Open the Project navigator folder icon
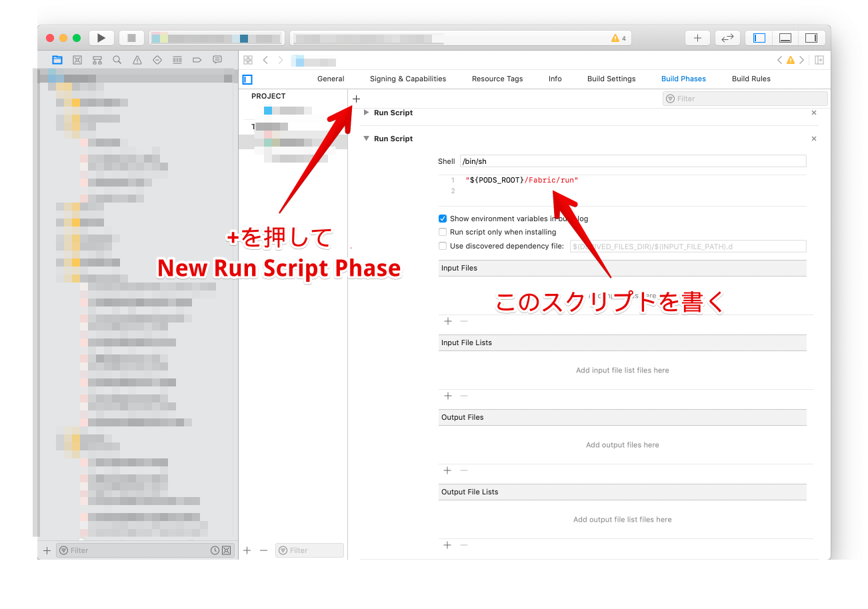 click(x=57, y=59)
